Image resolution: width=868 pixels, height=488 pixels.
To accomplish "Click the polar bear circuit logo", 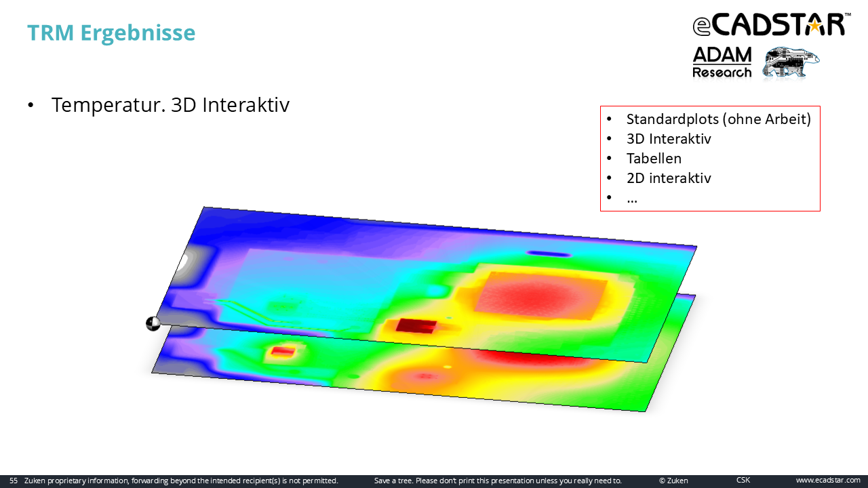I will click(x=791, y=63).
